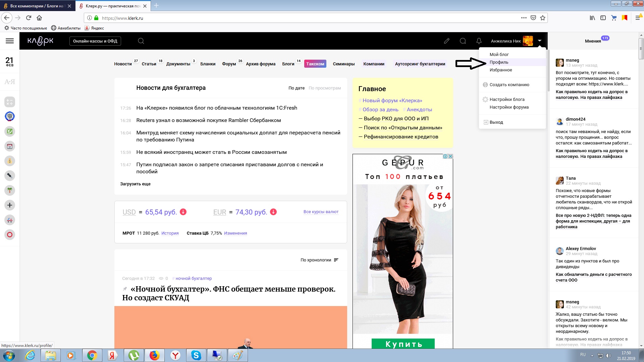Open Избранное menu entry
644x362 pixels.
click(501, 70)
